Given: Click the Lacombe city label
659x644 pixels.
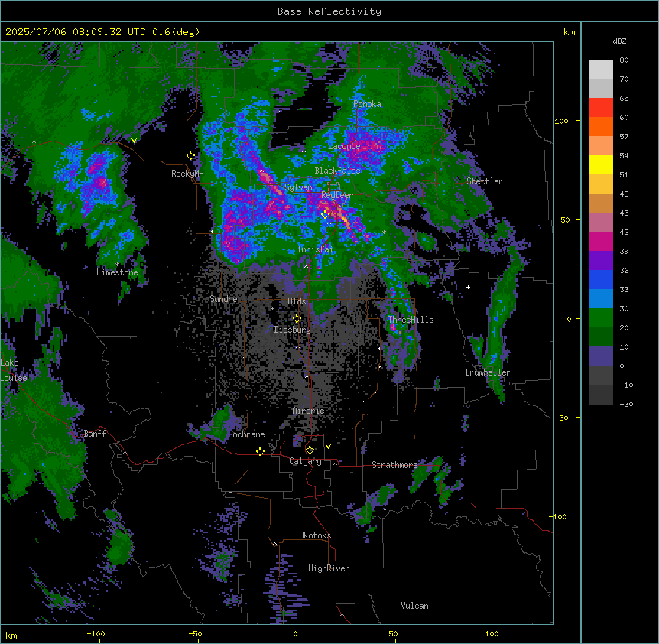Looking at the screenshot, I should click(344, 146).
